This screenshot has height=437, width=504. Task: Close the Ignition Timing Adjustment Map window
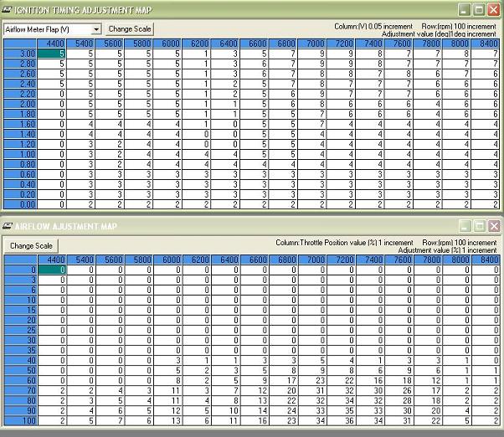point(493,10)
